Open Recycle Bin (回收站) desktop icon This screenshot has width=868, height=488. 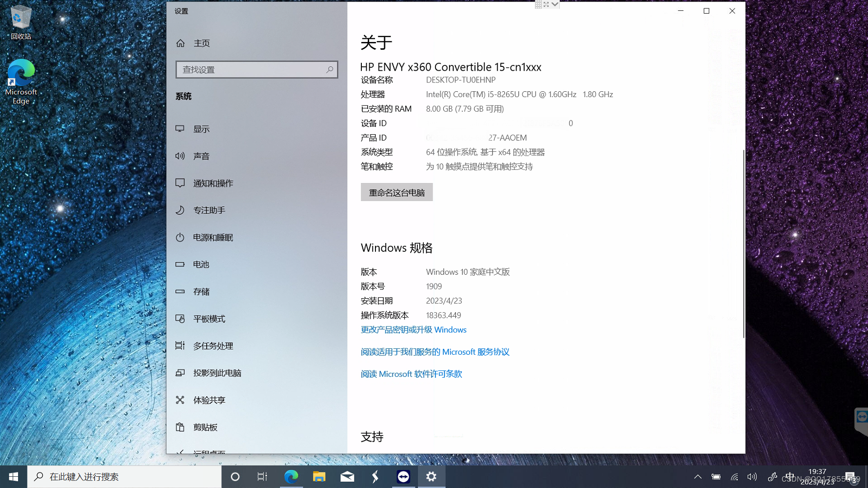[x=20, y=22]
